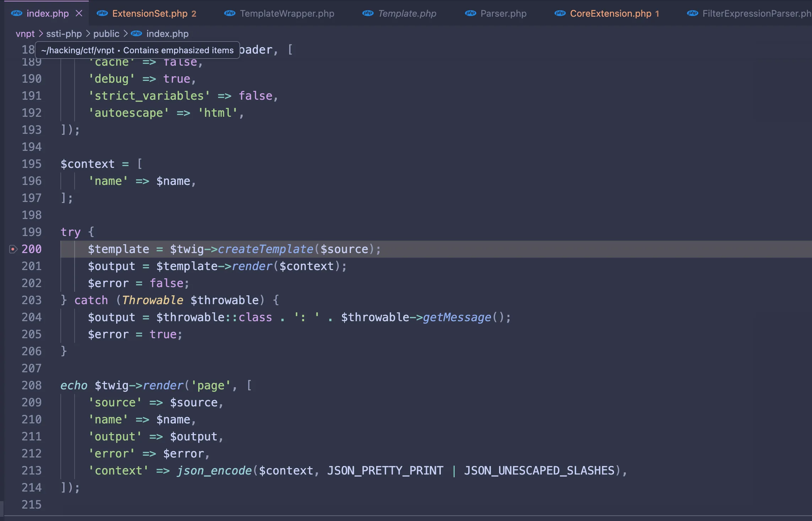Click JSON_UNESCAPED_SLASHES constant
The height and width of the screenshot is (521, 812).
click(539, 471)
